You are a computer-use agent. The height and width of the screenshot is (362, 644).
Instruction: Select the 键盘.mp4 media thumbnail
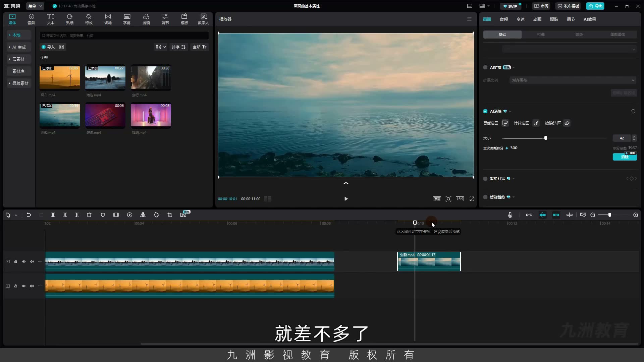point(105,115)
